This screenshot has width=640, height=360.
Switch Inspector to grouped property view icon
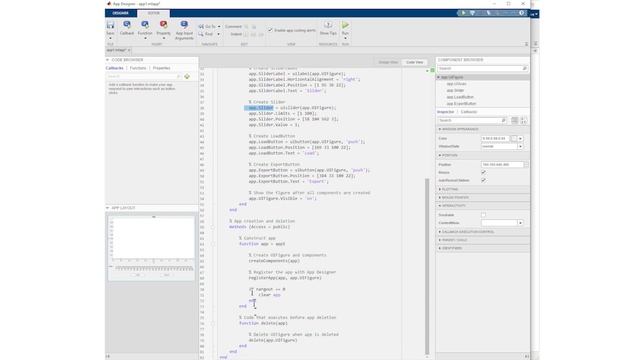coord(515,120)
